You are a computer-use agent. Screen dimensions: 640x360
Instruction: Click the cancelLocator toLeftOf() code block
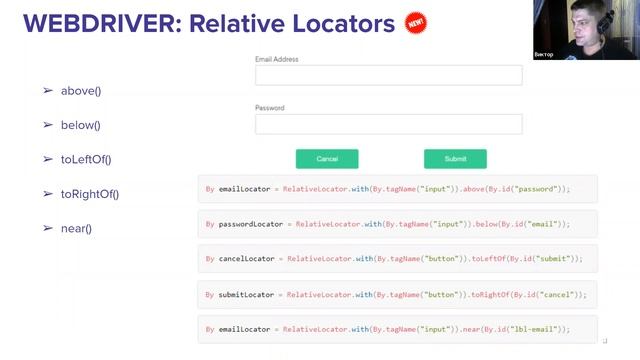coord(398,259)
